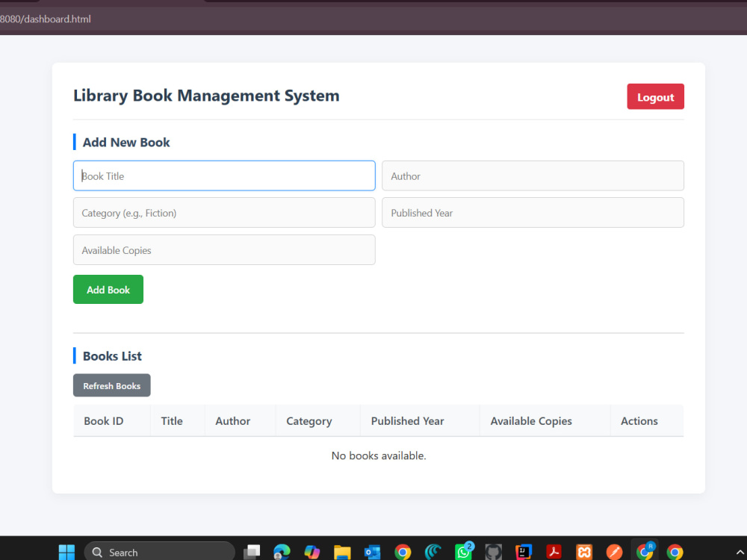The height and width of the screenshot is (560, 747).
Task: Open XAMPP from the taskbar
Action: click(584, 553)
